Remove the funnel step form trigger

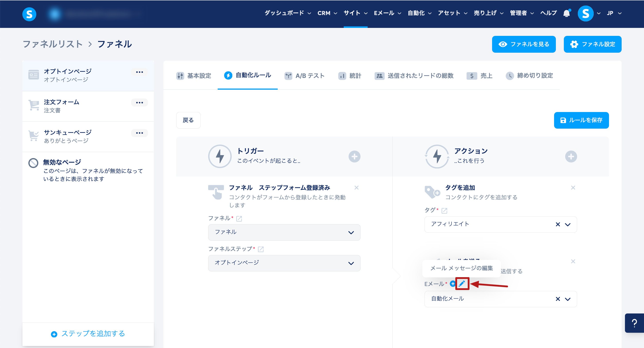point(357,188)
